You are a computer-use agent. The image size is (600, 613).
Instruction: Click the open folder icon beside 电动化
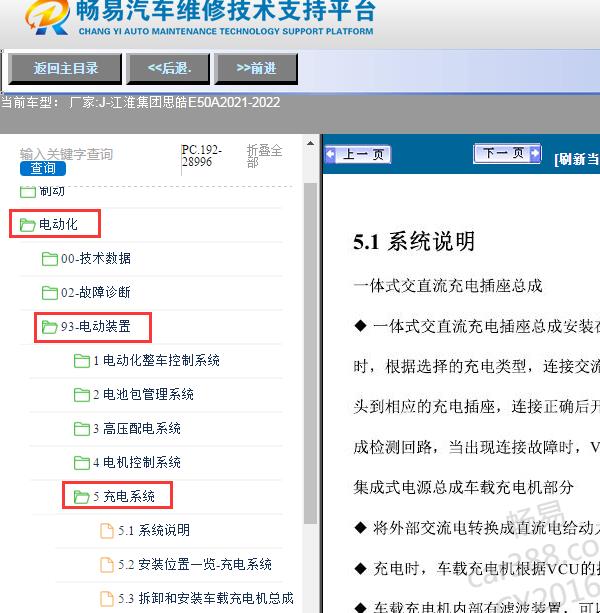pyautogui.click(x=28, y=225)
